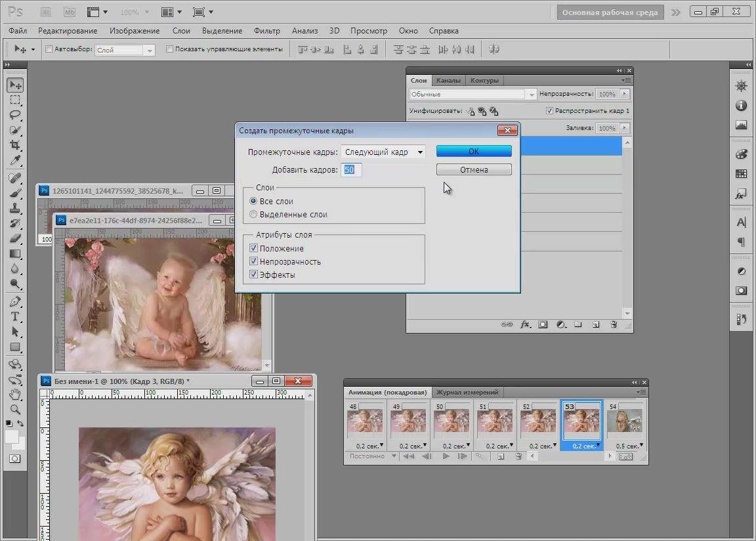Uncheck the Положение checkbox
Viewport: 756px width, 541px height.
(x=253, y=249)
